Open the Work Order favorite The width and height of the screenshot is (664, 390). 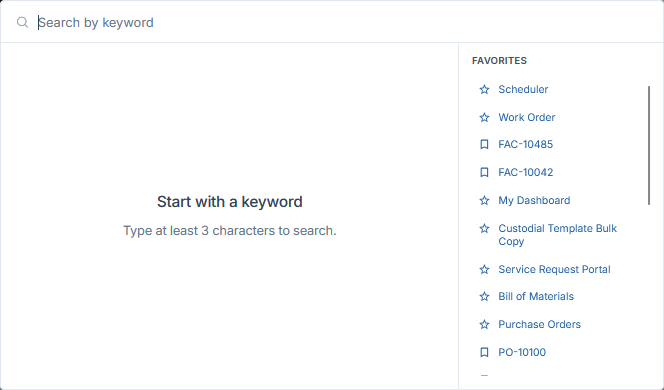(x=526, y=117)
